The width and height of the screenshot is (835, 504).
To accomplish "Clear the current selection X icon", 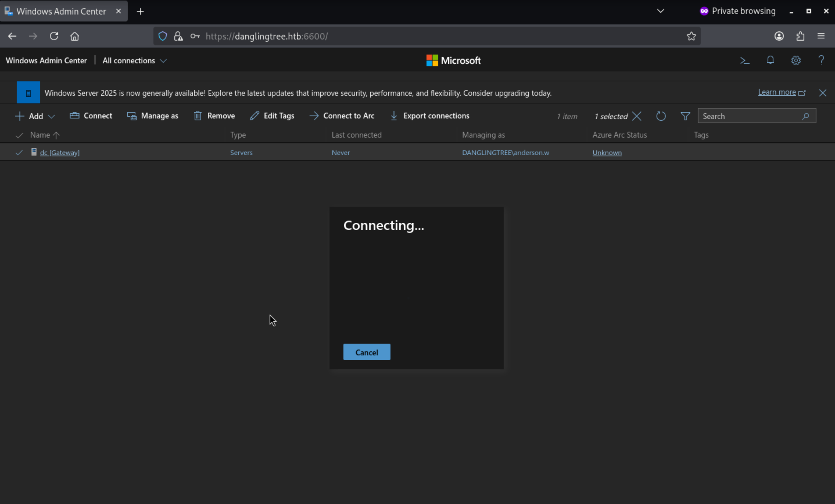I will coord(637,116).
